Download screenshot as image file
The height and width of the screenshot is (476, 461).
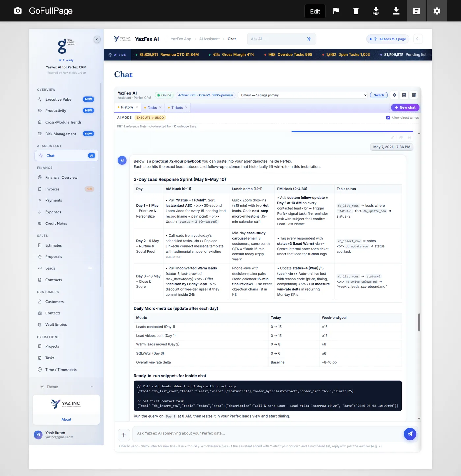click(396, 11)
